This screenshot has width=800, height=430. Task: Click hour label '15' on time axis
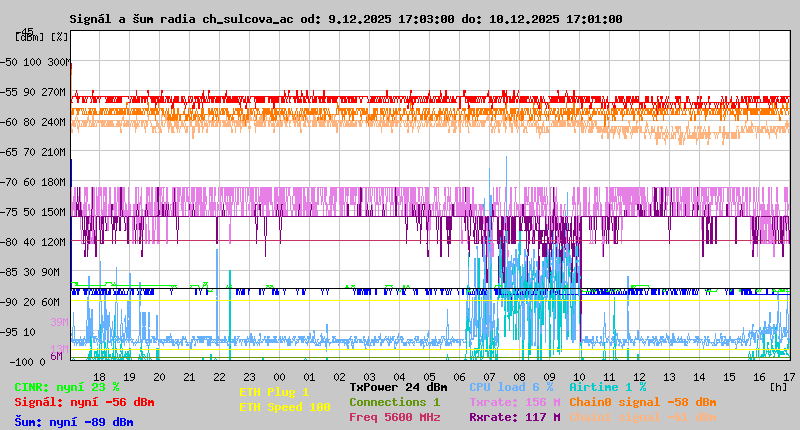point(730,377)
